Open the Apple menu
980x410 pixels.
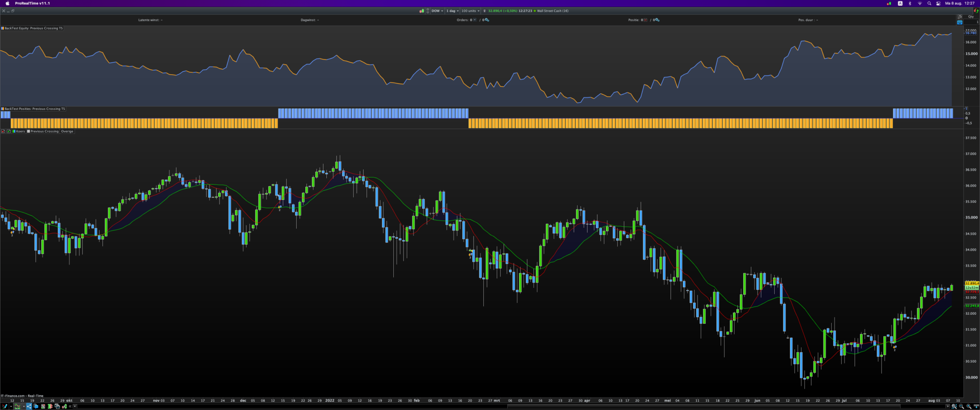click(x=7, y=3)
